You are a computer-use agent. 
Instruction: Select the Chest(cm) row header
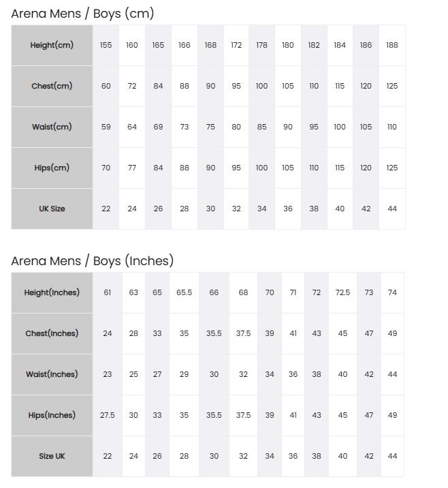(x=52, y=86)
